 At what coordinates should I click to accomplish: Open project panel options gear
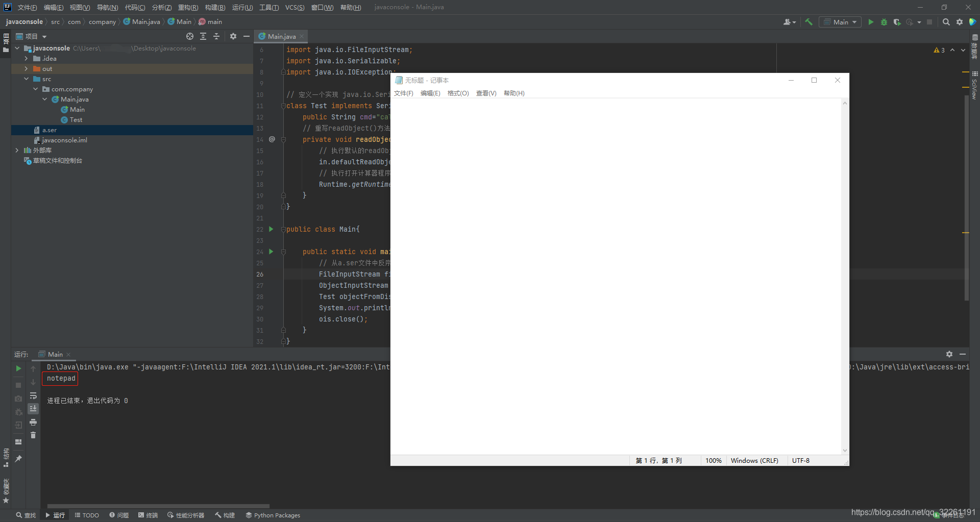[233, 36]
